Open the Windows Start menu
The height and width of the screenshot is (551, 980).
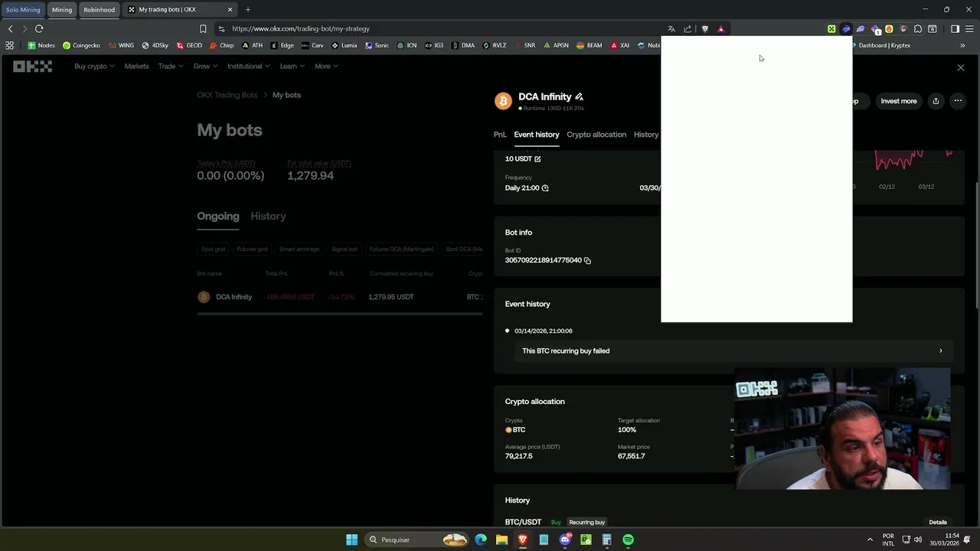[351, 540]
